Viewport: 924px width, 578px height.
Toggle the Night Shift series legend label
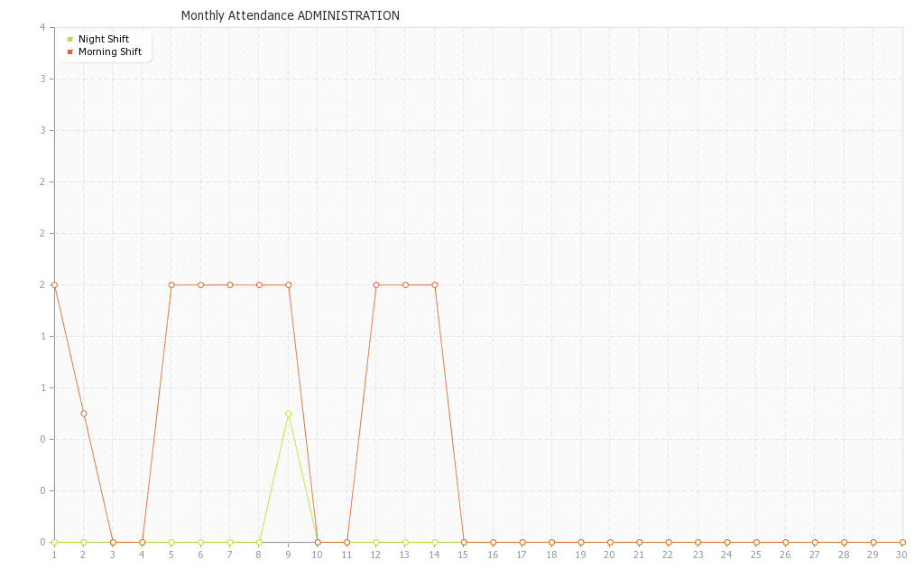coord(104,39)
